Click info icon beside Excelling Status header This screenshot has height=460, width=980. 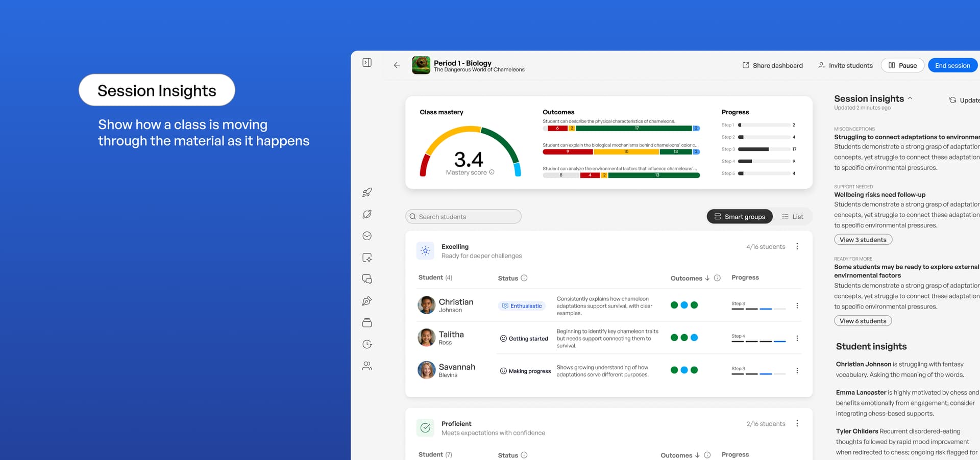pos(524,278)
